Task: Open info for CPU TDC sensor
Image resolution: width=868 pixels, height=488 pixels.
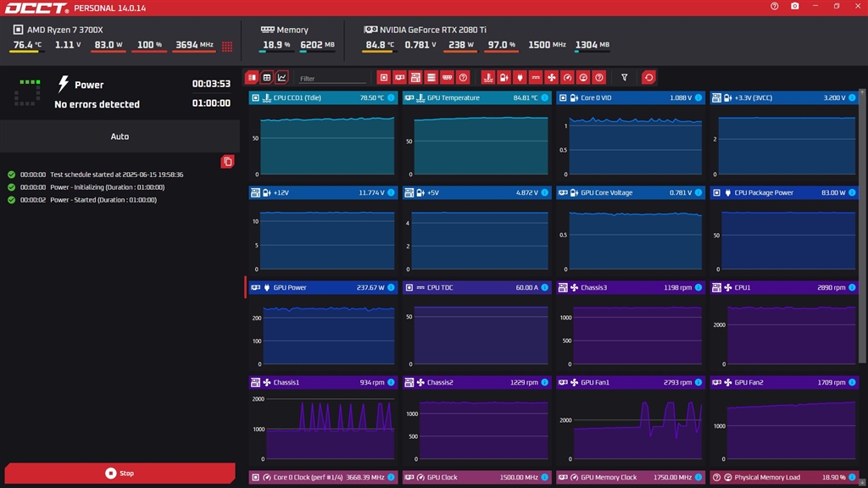Action: click(x=545, y=288)
